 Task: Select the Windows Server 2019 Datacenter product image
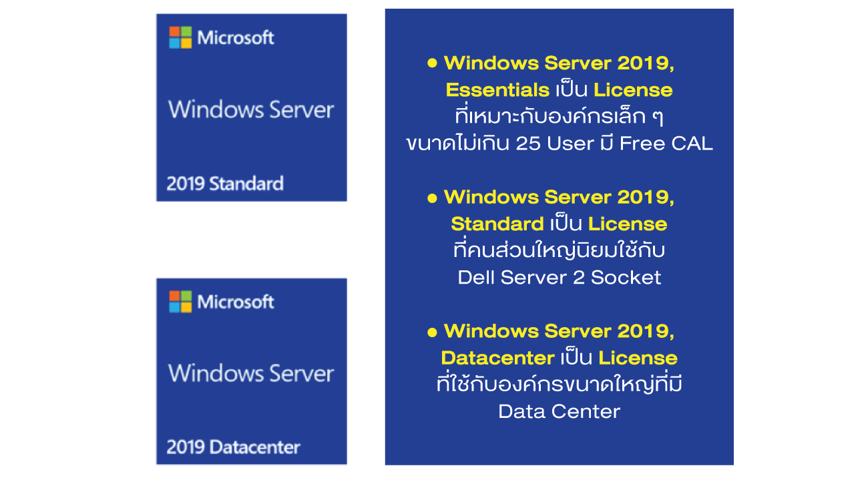[252, 371]
